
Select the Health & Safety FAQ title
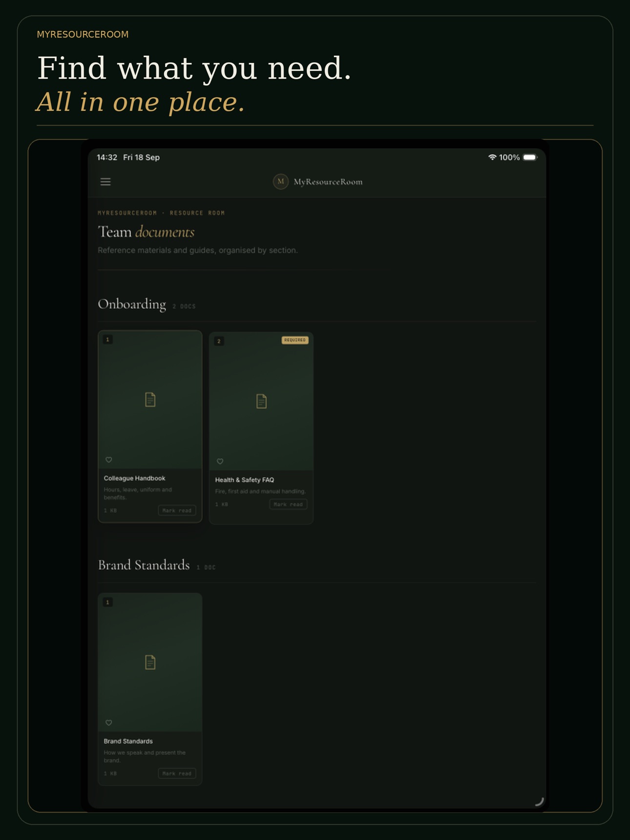[x=245, y=480]
